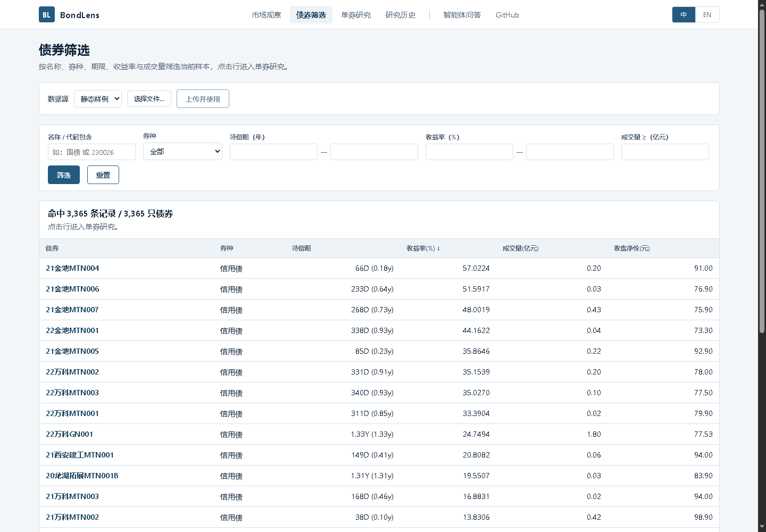
Task: Open the 21金地MTN004 bond row
Action: [379, 268]
